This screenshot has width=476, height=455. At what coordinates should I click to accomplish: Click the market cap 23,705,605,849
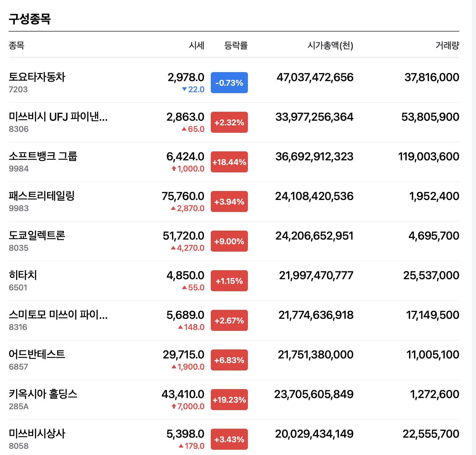pyautogui.click(x=314, y=394)
